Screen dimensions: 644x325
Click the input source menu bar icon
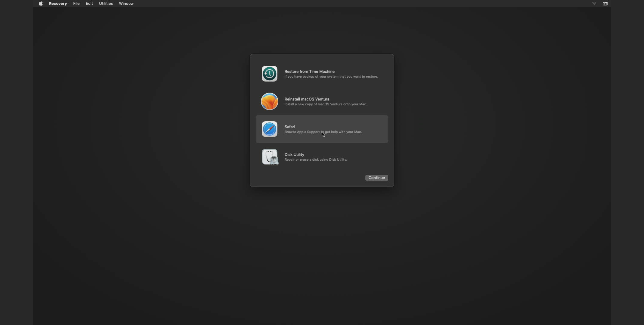pyautogui.click(x=605, y=4)
